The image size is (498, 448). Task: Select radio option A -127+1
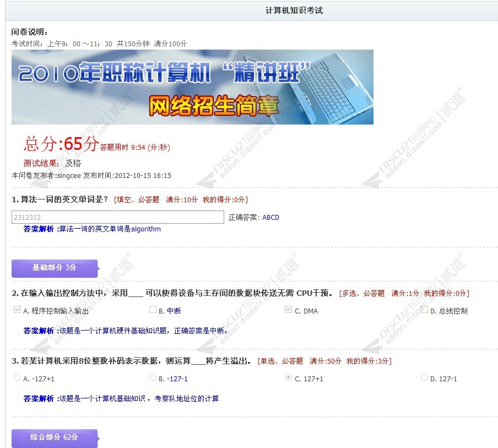(x=17, y=377)
